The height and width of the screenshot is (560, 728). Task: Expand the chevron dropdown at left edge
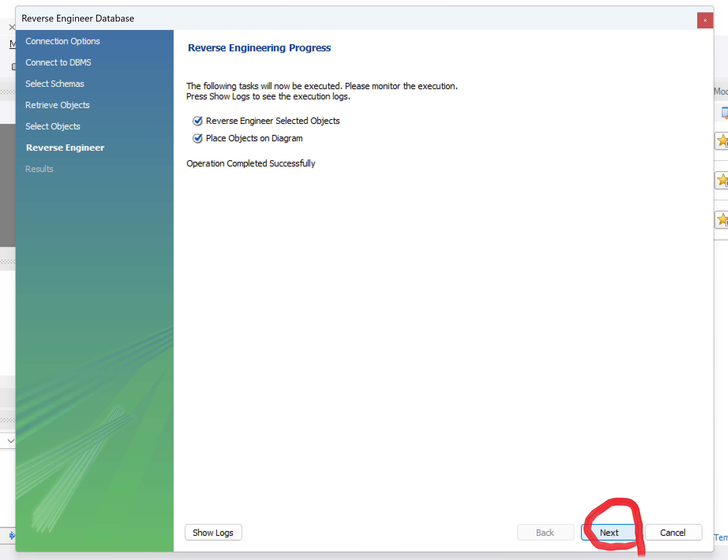click(11, 441)
